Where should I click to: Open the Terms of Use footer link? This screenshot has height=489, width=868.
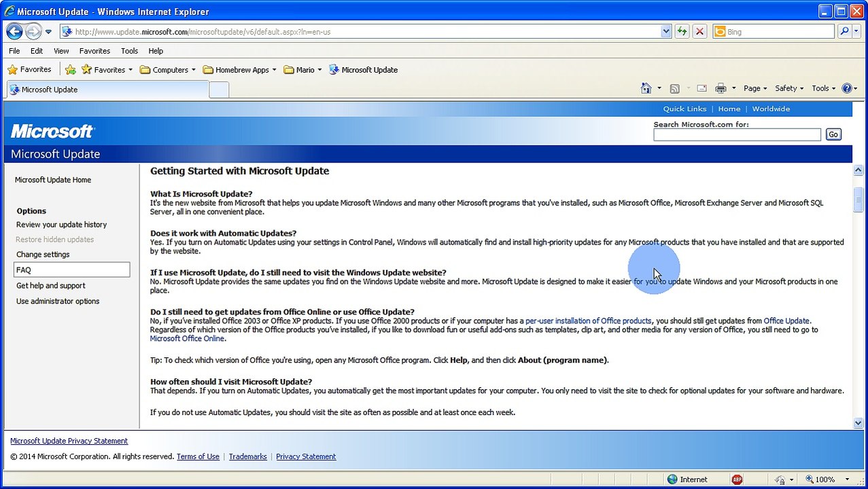(198, 456)
